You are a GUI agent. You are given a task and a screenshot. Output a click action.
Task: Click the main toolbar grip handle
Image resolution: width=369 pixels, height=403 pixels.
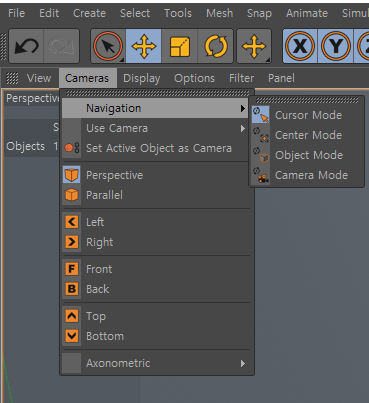[x=3, y=47]
